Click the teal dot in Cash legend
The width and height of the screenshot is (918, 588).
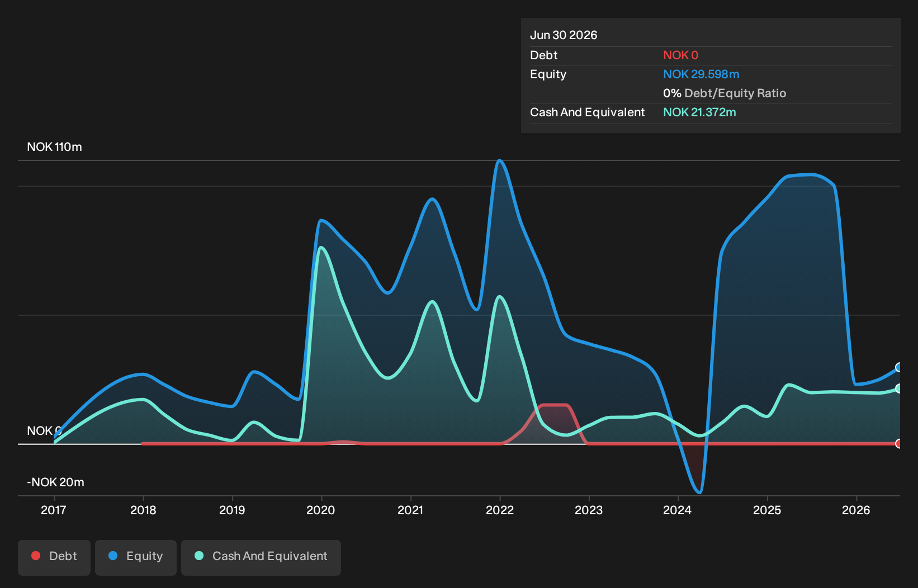(x=199, y=556)
